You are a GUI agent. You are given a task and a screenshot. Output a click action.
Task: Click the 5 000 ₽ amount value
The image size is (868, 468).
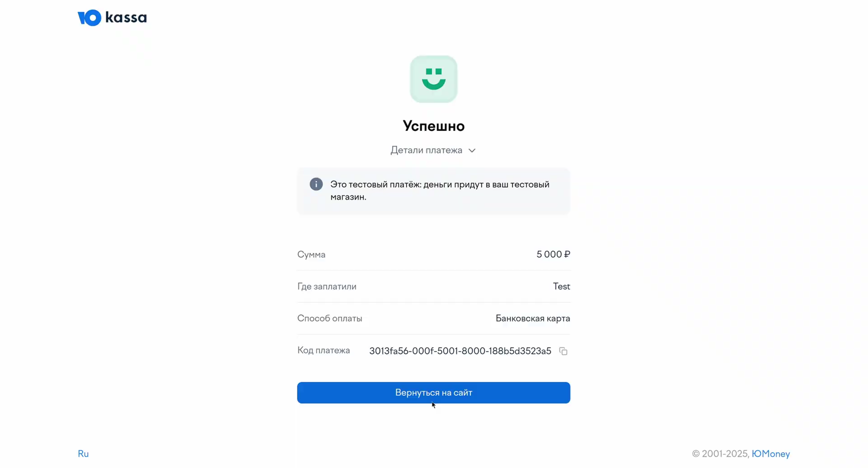[x=553, y=254]
